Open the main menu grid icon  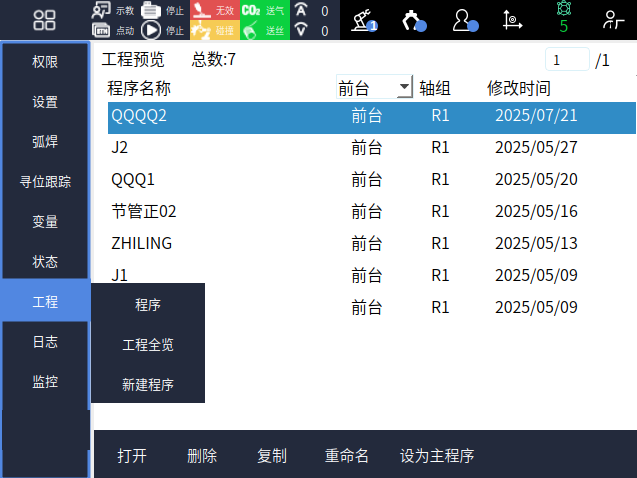coord(44,20)
